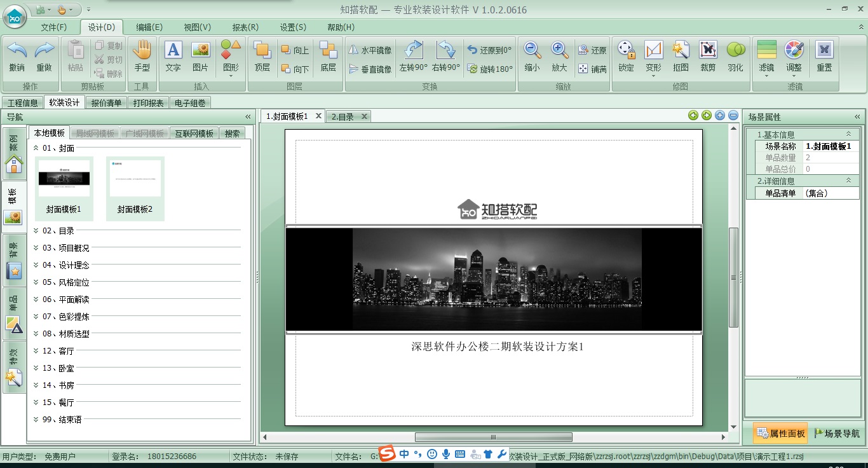Rotate left with 左转90°

[x=414, y=56]
